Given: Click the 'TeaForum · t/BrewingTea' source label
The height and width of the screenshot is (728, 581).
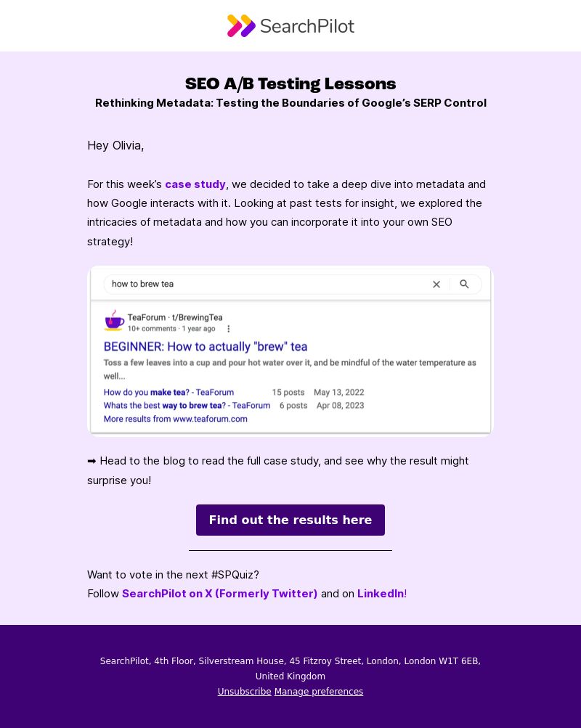Looking at the screenshot, I should click(175, 318).
